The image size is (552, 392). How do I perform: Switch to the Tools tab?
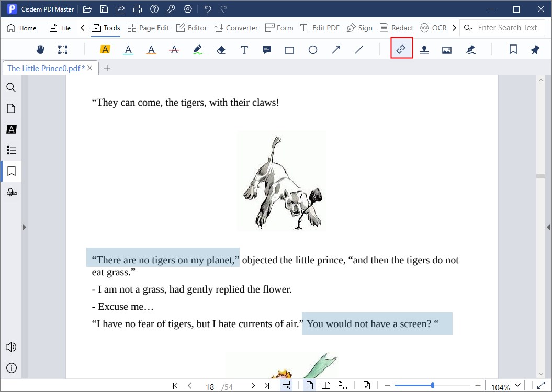click(x=106, y=28)
